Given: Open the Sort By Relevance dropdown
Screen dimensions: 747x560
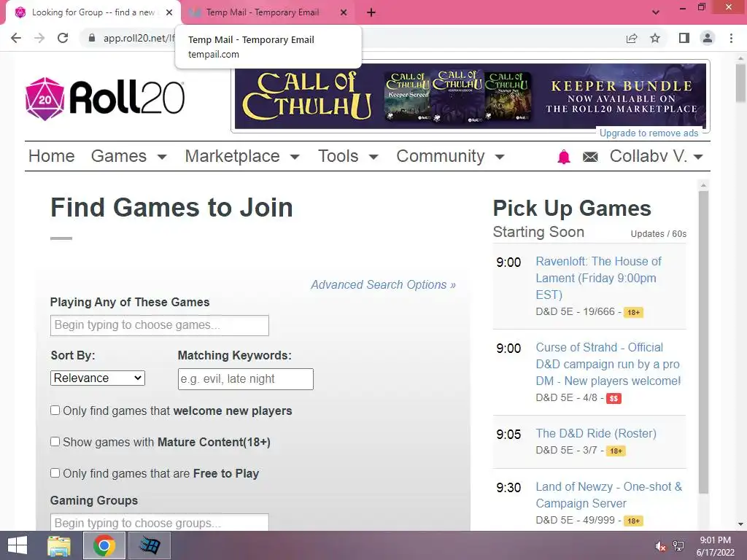Looking at the screenshot, I should click(x=98, y=378).
